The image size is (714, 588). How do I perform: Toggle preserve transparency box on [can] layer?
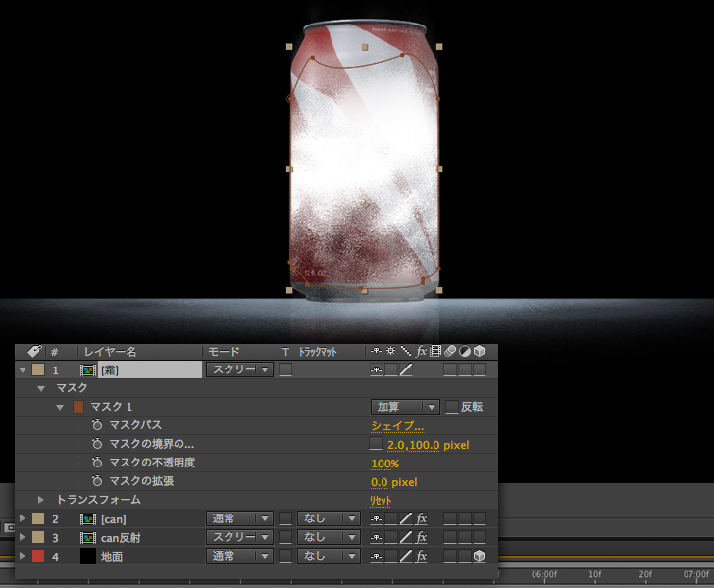point(285,518)
